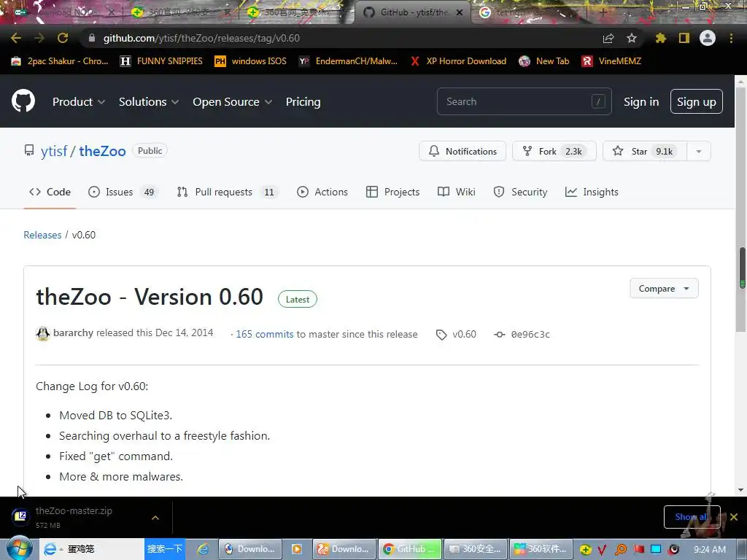Viewport: 747px width, 560px height.
Task: Open the Chrome three-dot menu
Action: (x=731, y=38)
